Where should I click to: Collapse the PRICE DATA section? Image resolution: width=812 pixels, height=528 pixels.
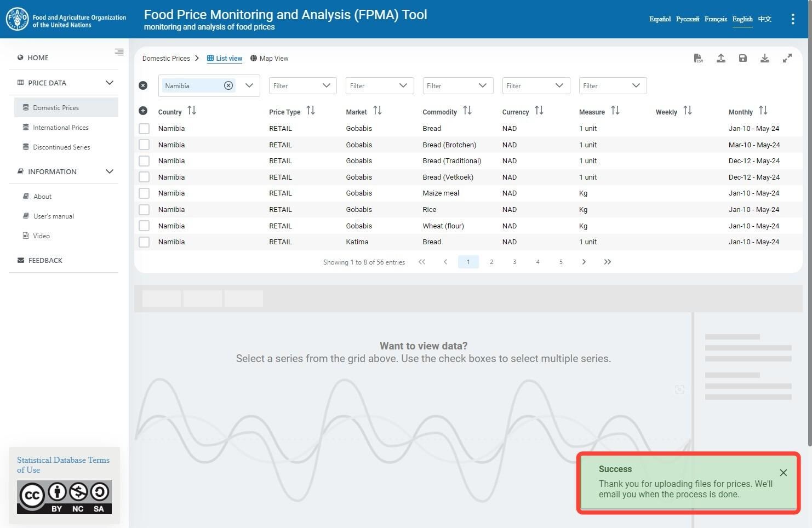(x=109, y=83)
